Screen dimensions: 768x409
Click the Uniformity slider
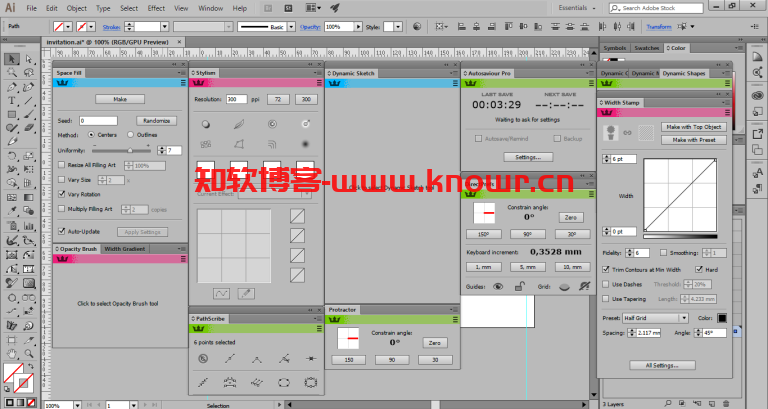click(121, 150)
